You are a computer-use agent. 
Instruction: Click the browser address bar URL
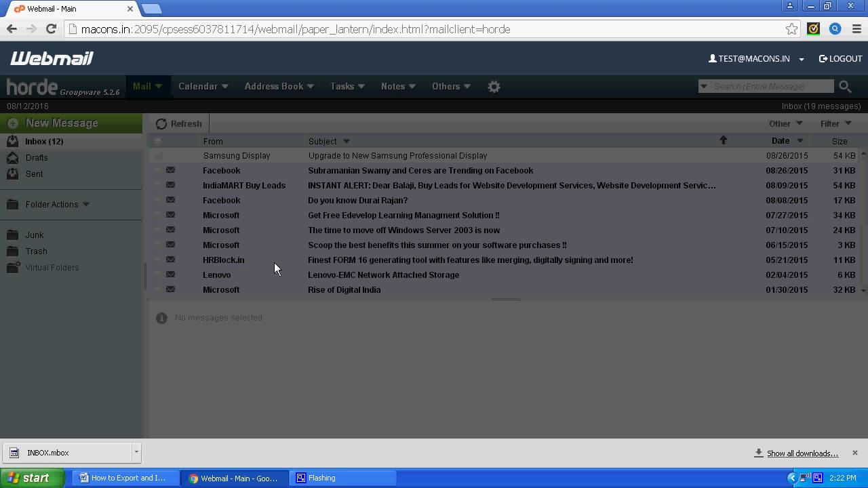[x=295, y=29]
